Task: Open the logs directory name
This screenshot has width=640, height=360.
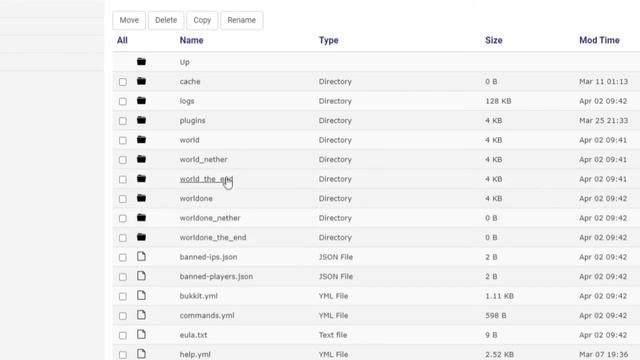Action: (x=187, y=101)
